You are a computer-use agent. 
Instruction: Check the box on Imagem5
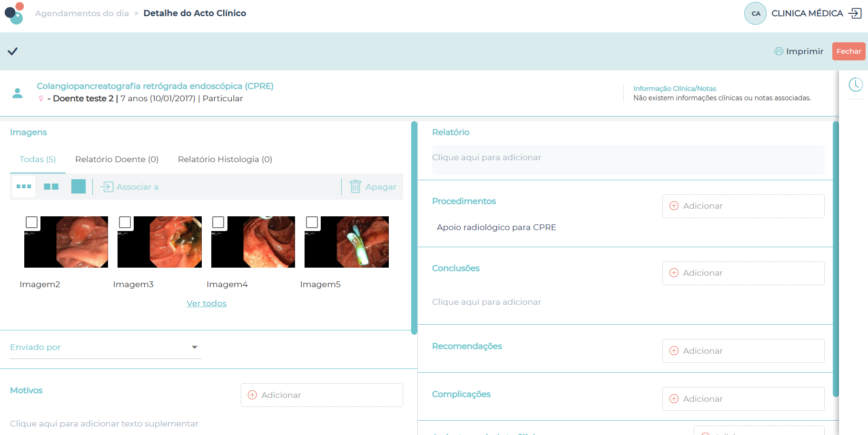tap(312, 222)
